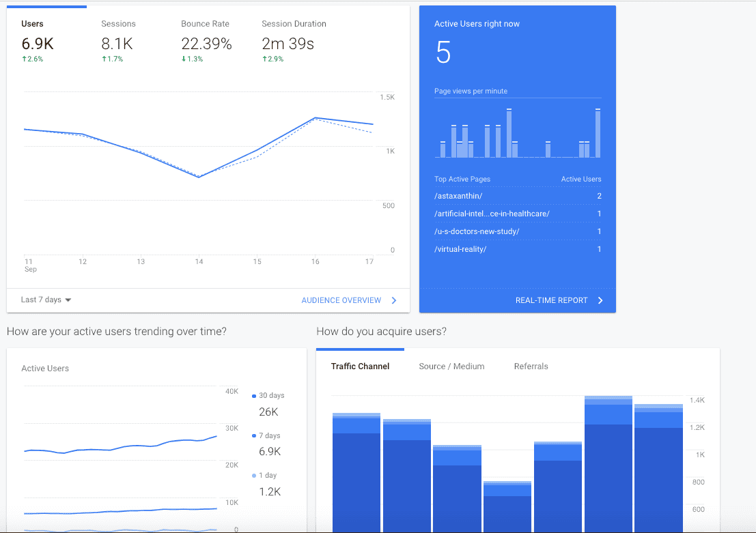756x533 pixels.
Task: Click the Active Users right now count 5
Action: click(x=443, y=53)
